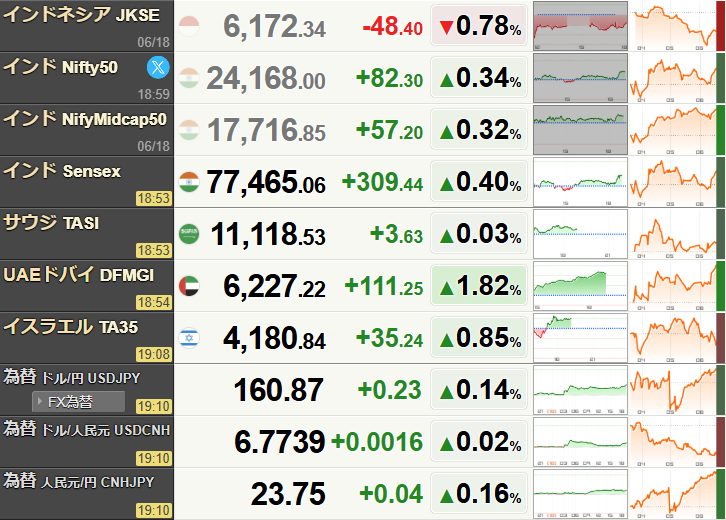Click the TASI orange long-term trend chart
The width and height of the screenshot is (726, 520).
673,234
